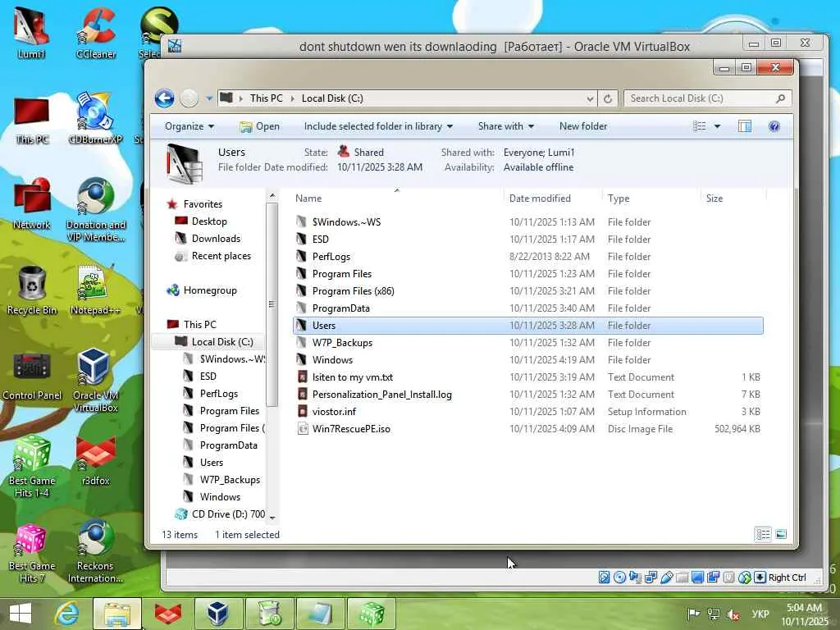This screenshot has height=630, width=840.
Task: Select the Program Files (x86) folder
Action: tap(527, 291)
